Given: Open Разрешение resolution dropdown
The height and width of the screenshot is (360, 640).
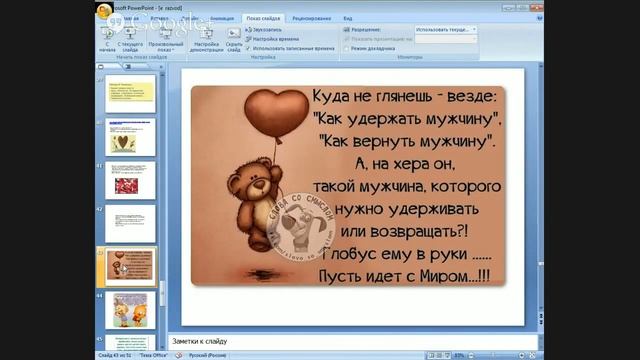Looking at the screenshot, I should pyautogui.click(x=446, y=30).
